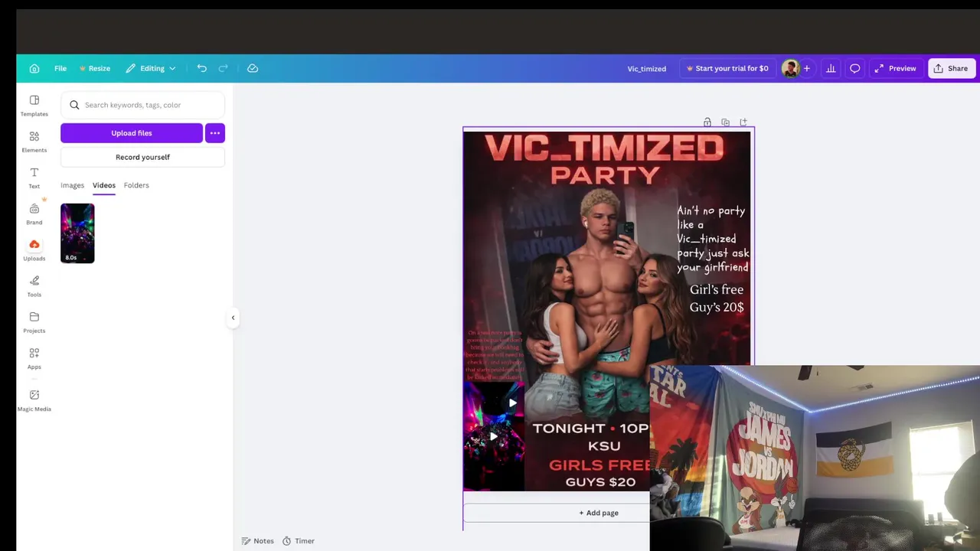Viewport: 980px width, 551px height.
Task: Open the Uploads sidebar panel
Action: (x=34, y=249)
